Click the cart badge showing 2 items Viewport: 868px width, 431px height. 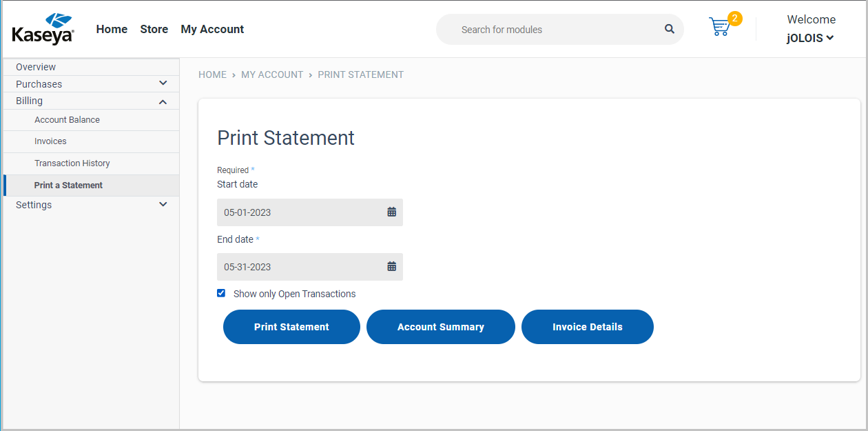click(734, 19)
